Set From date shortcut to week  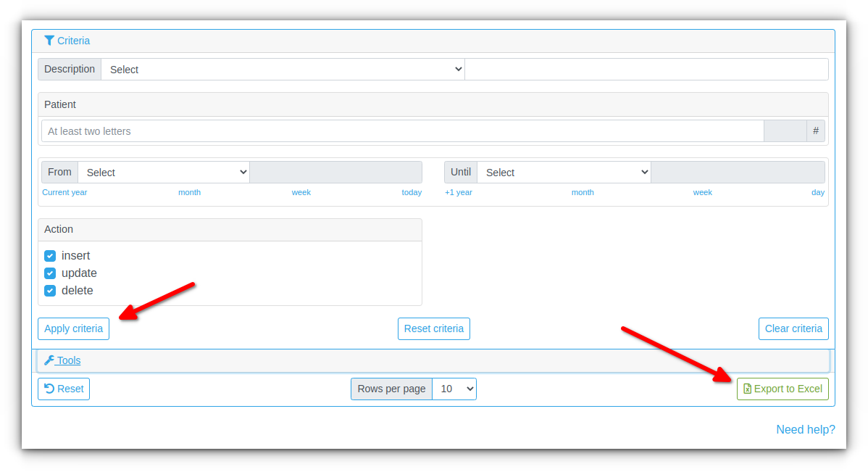[301, 192]
